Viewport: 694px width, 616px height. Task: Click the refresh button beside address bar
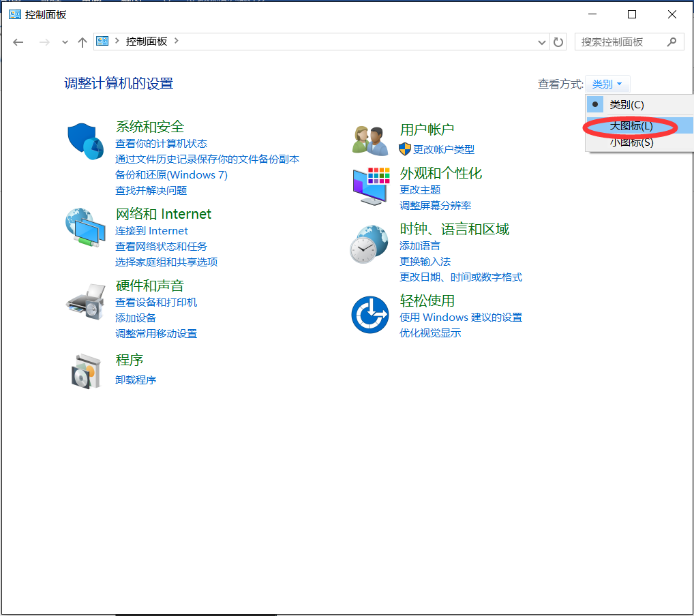(558, 42)
